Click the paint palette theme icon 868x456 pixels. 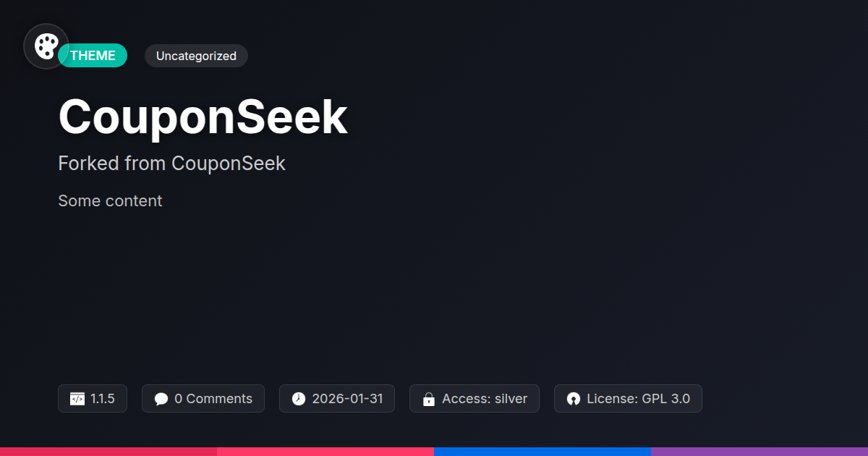[46, 46]
